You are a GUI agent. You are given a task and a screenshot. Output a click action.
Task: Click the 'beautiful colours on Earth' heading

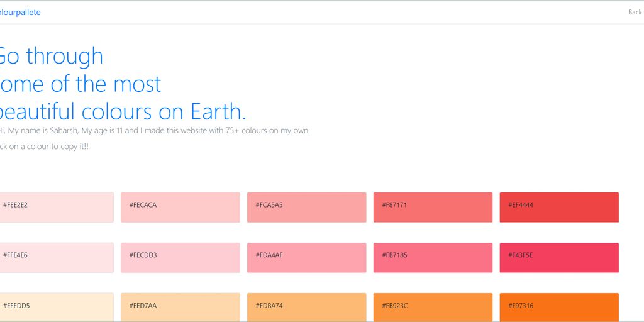[x=123, y=111]
